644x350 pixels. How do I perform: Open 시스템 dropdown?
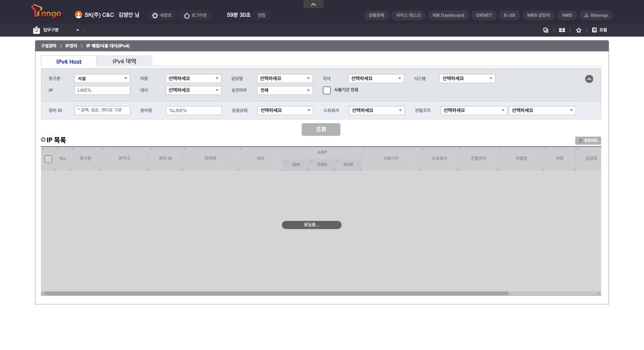click(467, 78)
